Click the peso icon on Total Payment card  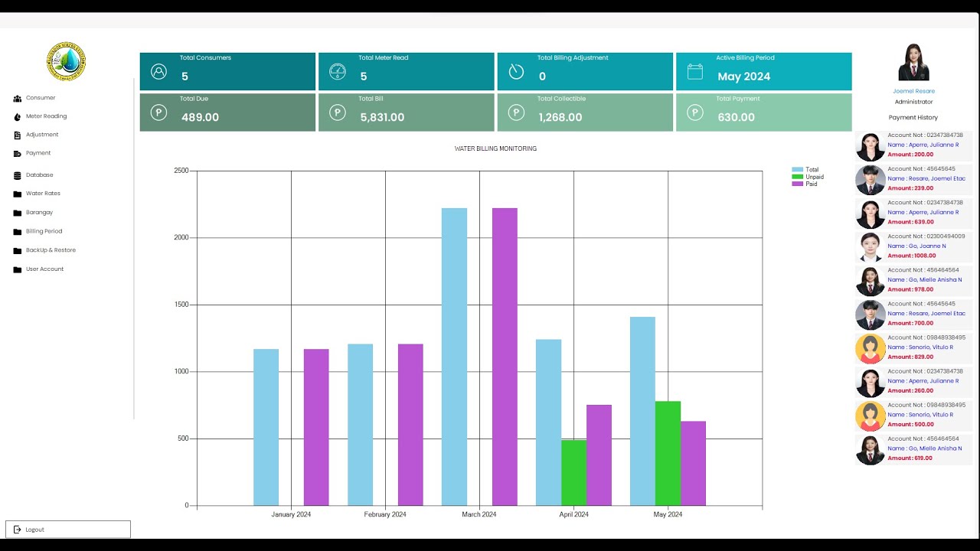point(694,112)
